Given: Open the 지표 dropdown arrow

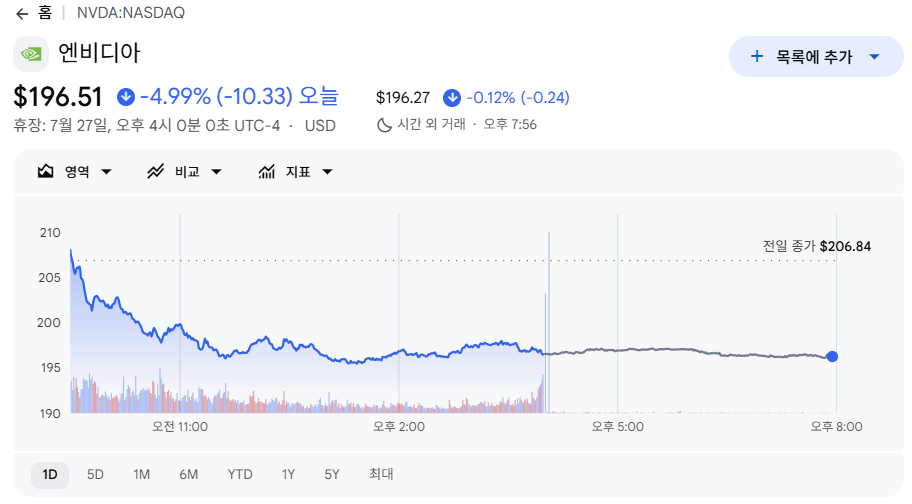Looking at the screenshot, I should point(327,172).
